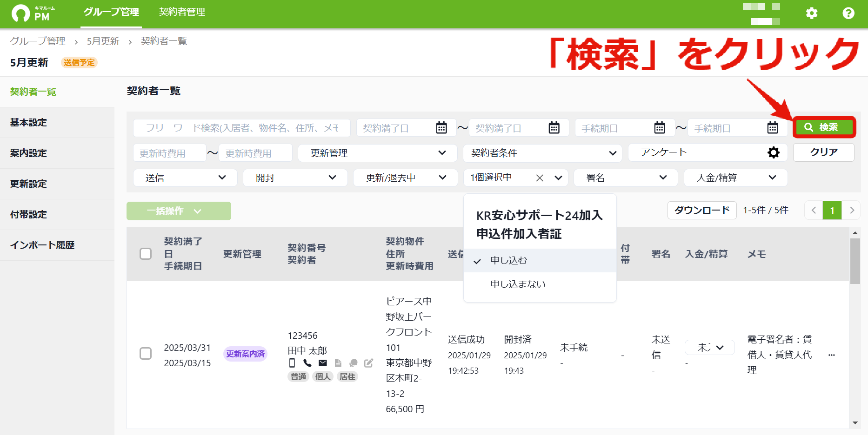Click the アンケート gear icon
The image size is (868, 435).
(x=774, y=152)
